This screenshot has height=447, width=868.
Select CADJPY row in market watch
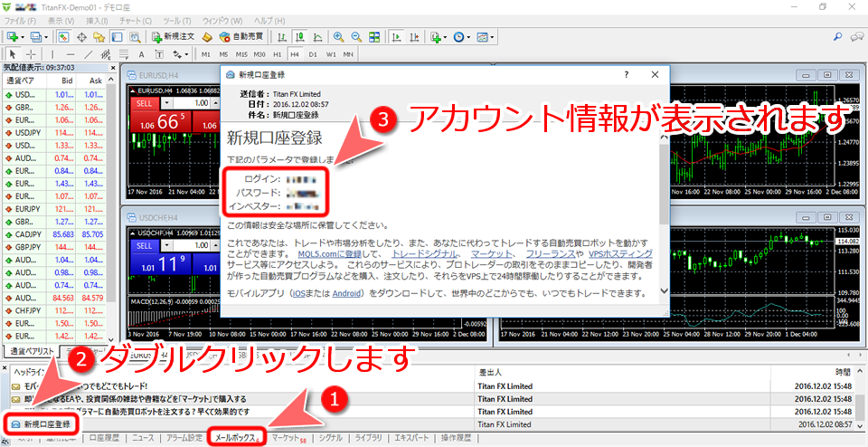pos(55,234)
